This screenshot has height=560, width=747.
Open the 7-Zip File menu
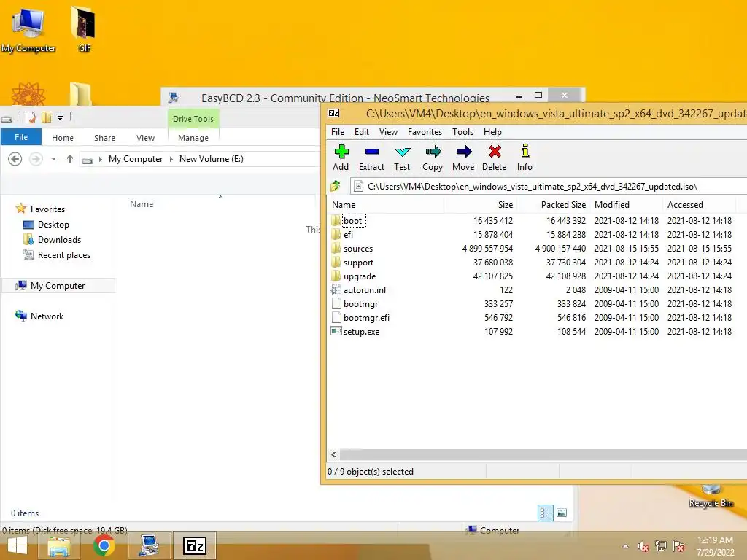(x=338, y=132)
